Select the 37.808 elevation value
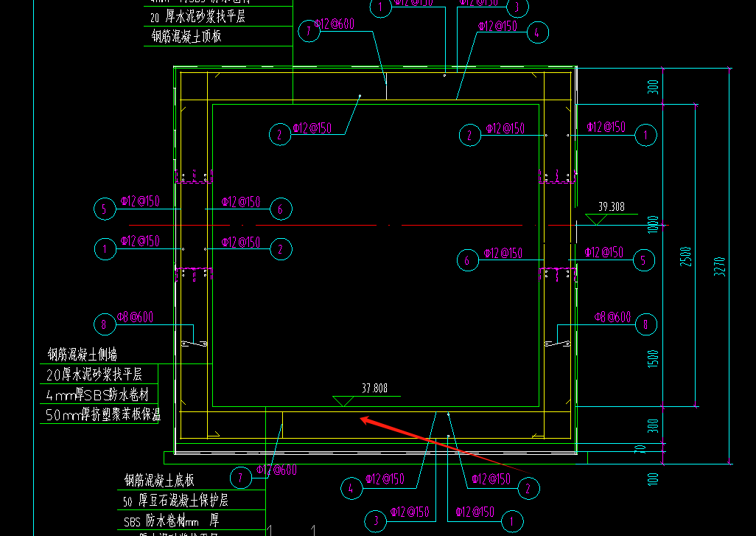This screenshot has width=756, height=536. pos(374,388)
